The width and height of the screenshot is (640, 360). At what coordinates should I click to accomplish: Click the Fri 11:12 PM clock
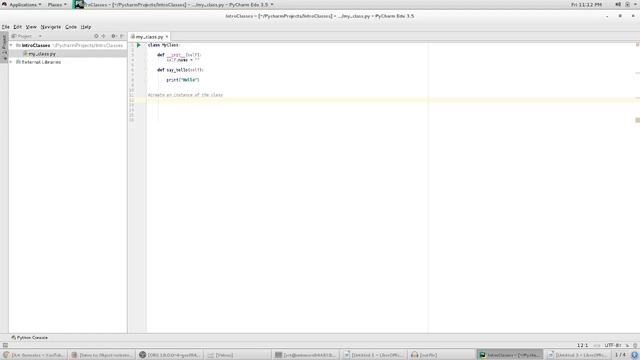(586, 4)
